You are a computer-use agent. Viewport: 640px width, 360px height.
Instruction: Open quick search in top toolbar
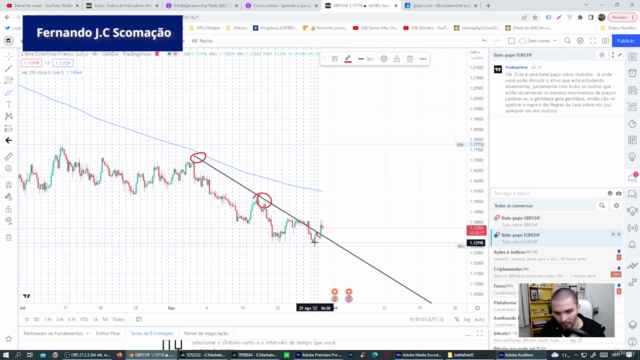567,41
